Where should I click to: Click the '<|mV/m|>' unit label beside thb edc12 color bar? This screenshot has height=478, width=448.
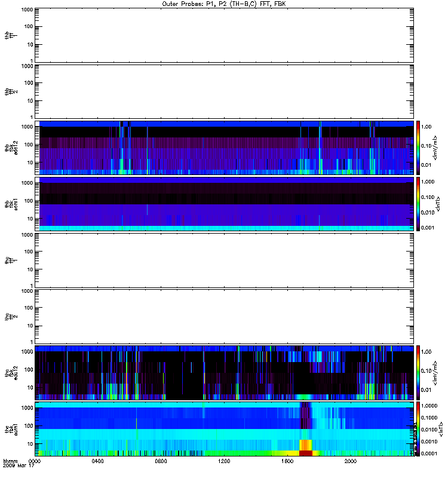point(435,148)
